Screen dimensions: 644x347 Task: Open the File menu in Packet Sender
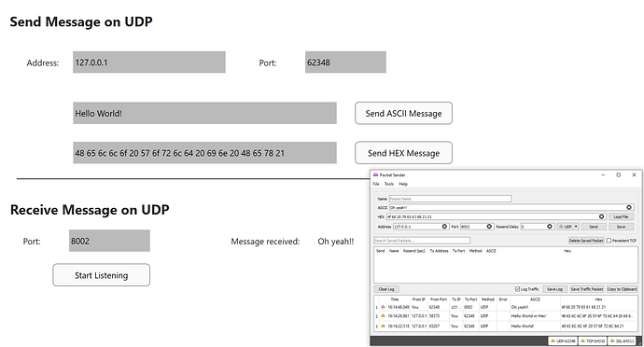coord(376,184)
